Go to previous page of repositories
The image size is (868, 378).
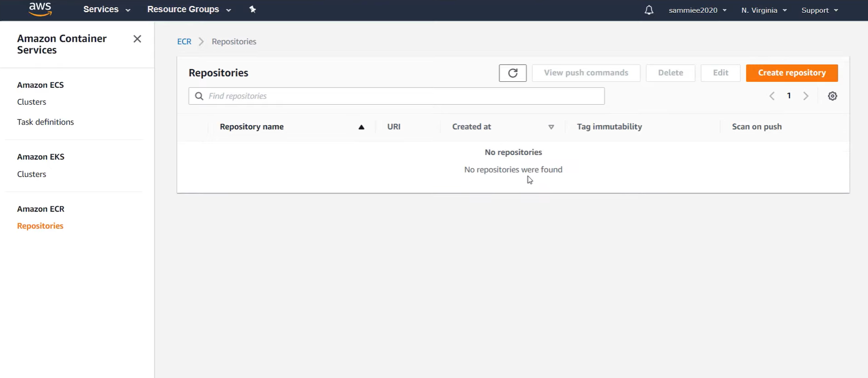point(772,96)
